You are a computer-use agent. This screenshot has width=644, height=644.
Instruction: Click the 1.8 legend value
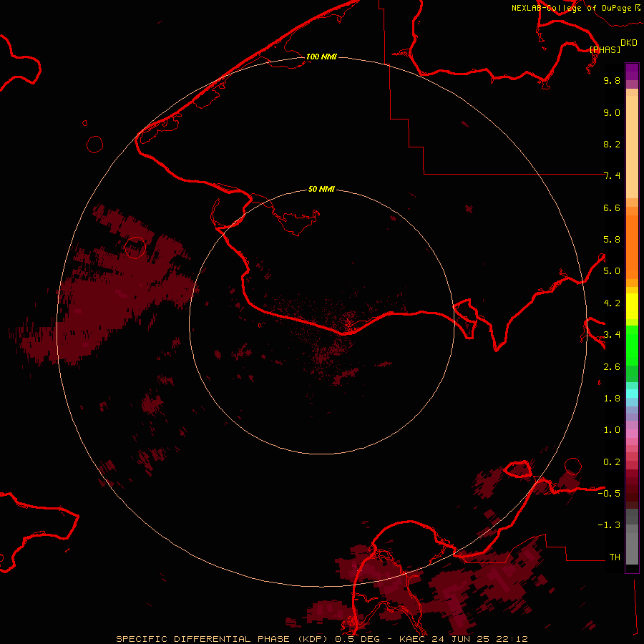click(x=612, y=399)
